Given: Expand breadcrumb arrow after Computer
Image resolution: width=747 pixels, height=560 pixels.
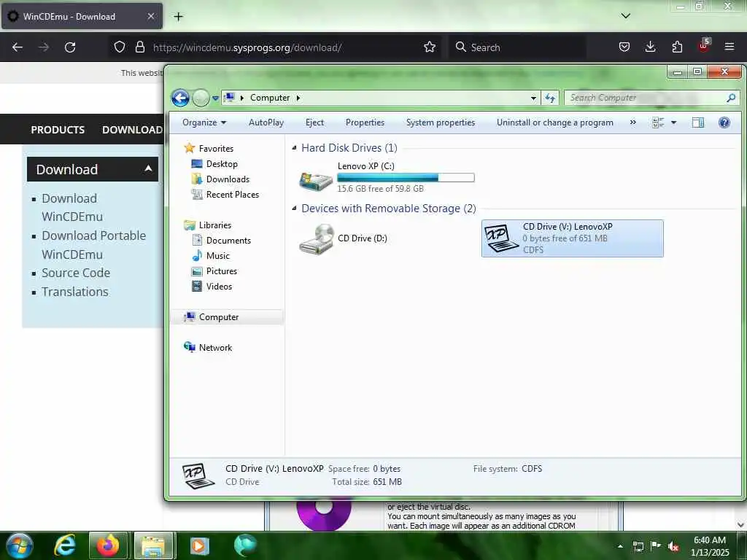Looking at the screenshot, I should (298, 98).
